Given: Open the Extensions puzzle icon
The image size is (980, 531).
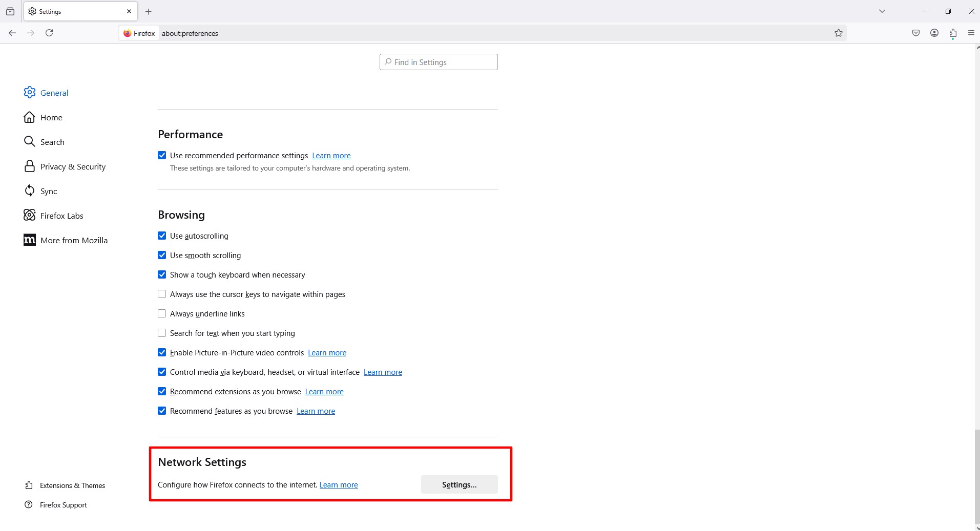Looking at the screenshot, I should pos(953,33).
